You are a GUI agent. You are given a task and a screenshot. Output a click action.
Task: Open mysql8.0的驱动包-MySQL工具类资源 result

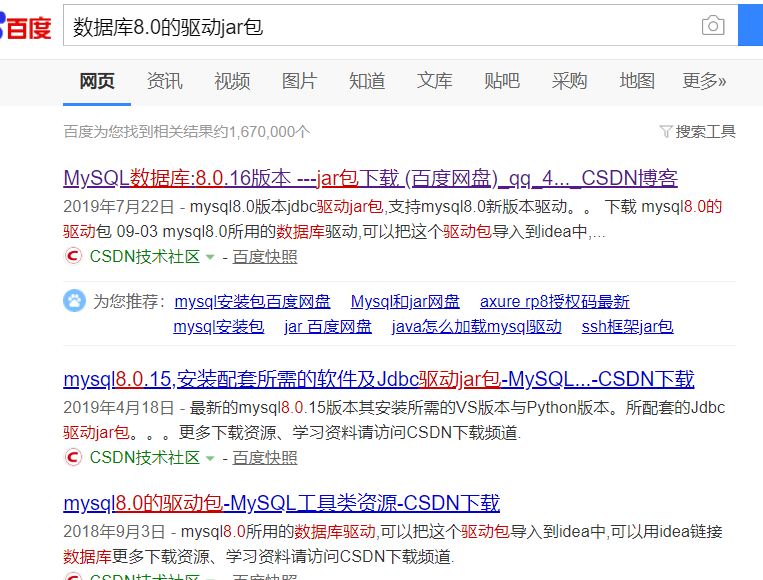pos(281,503)
